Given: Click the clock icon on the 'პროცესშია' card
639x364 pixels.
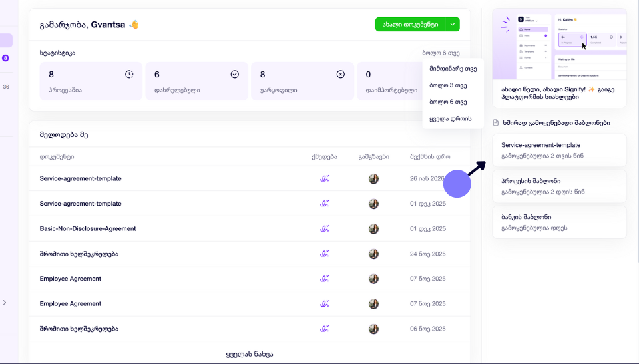Looking at the screenshot, I should pos(129,74).
